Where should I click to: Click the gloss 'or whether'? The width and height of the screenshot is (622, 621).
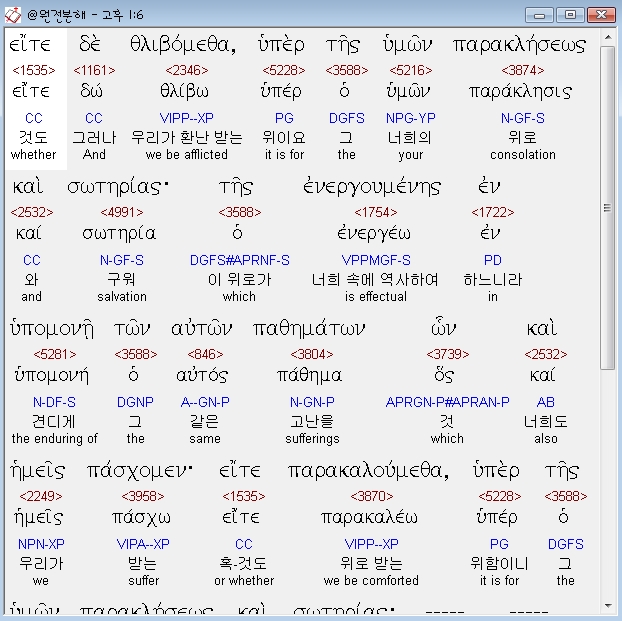pyautogui.click(x=244, y=581)
